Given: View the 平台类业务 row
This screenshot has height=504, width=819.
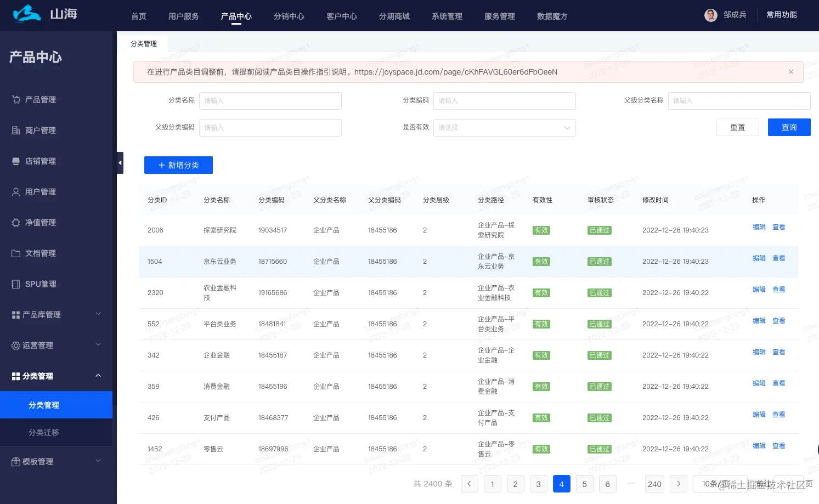Looking at the screenshot, I should [x=779, y=321].
